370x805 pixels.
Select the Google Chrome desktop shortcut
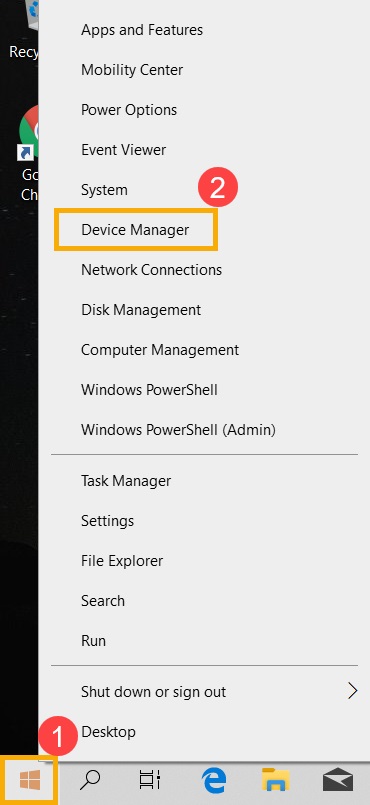click(29, 154)
